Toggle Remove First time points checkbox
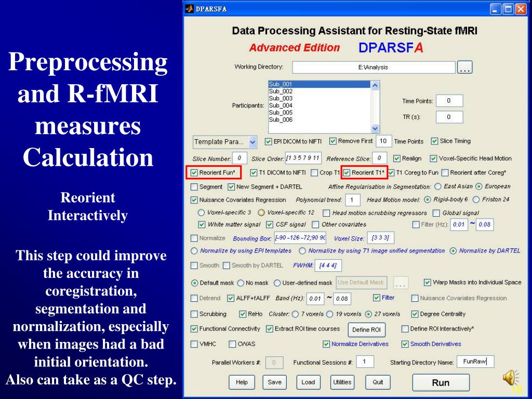The image size is (532, 399). 333,141
